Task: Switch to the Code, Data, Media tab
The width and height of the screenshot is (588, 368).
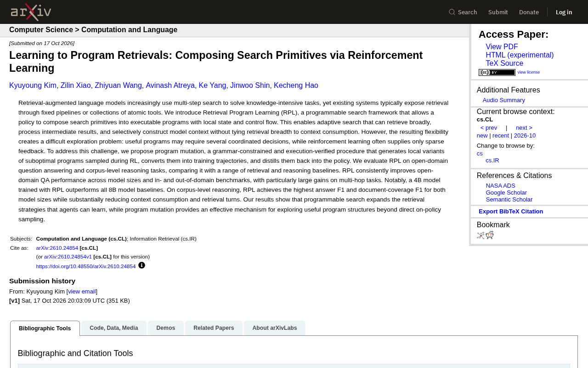Action: 114,328
